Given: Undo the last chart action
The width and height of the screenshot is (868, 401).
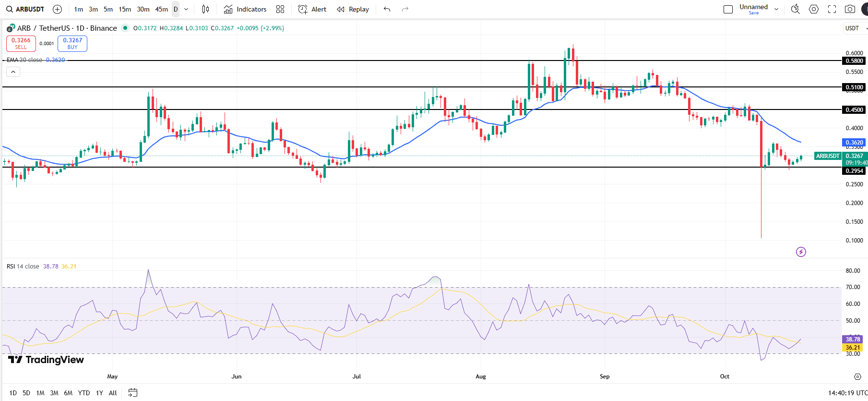Looking at the screenshot, I should (x=387, y=9).
